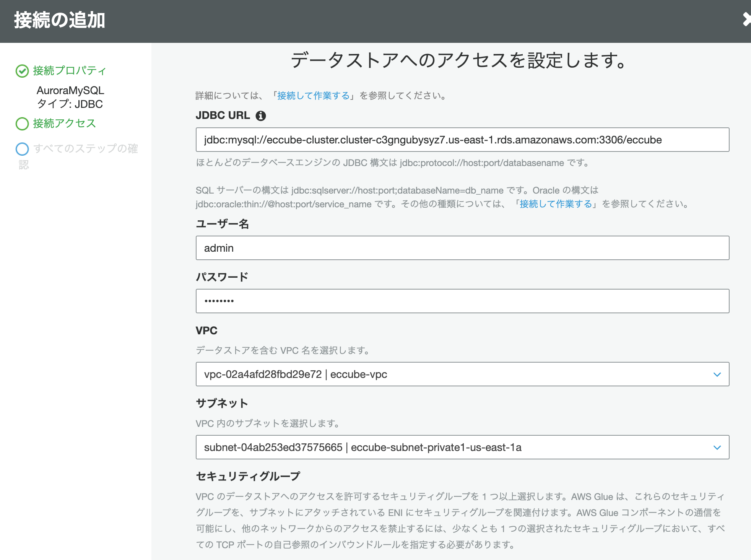The height and width of the screenshot is (560, 751).
Task: Open the 接続プロパティ step
Action: [70, 70]
